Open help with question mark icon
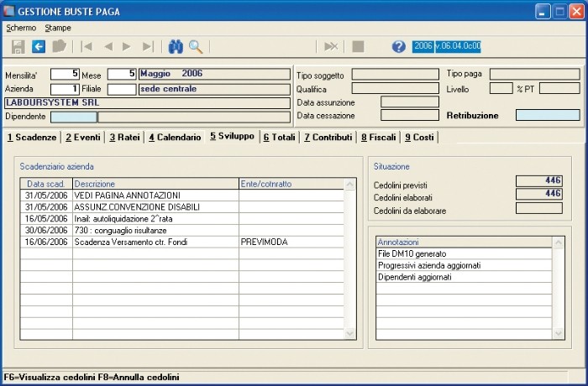This screenshot has width=588, height=386. pyautogui.click(x=399, y=46)
